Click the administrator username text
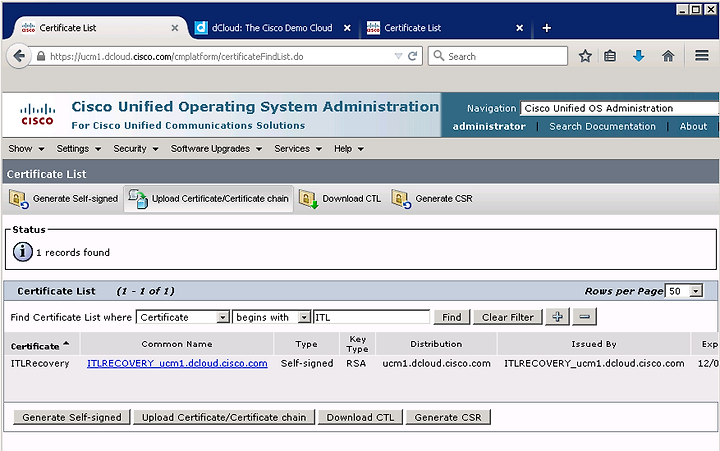This screenshot has height=451, width=720. (489, 126)
